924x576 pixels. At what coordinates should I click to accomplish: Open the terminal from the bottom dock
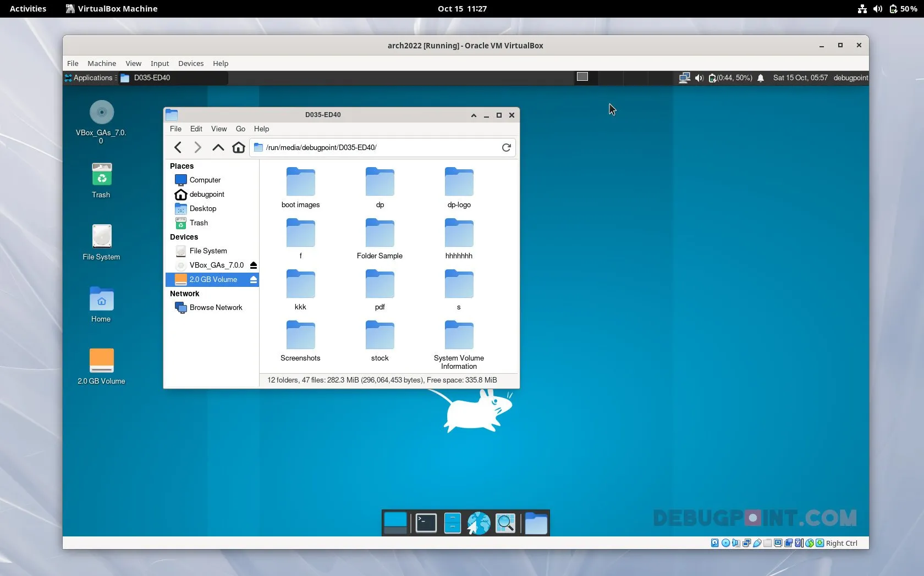point(425,523)
